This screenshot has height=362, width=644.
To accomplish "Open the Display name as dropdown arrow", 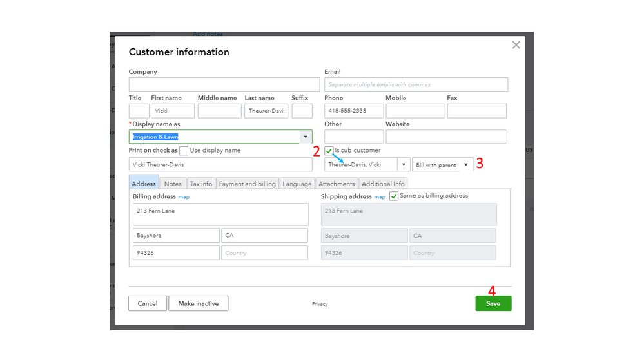I will 306,137.
